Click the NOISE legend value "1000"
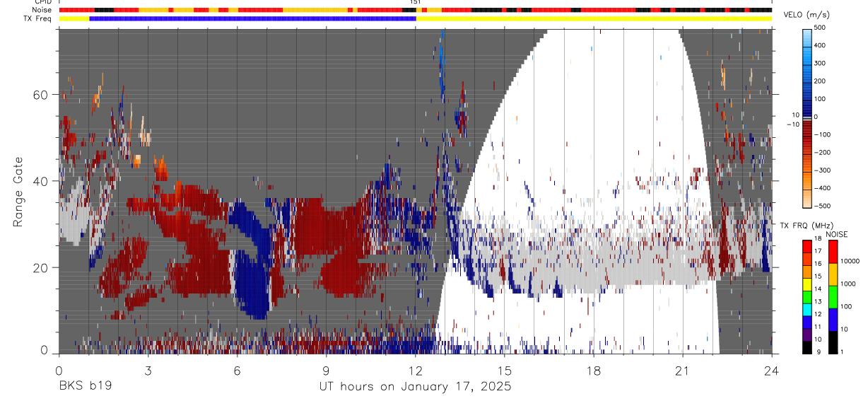Viewport: 868px width, 401px height. (x=849, y=284)
